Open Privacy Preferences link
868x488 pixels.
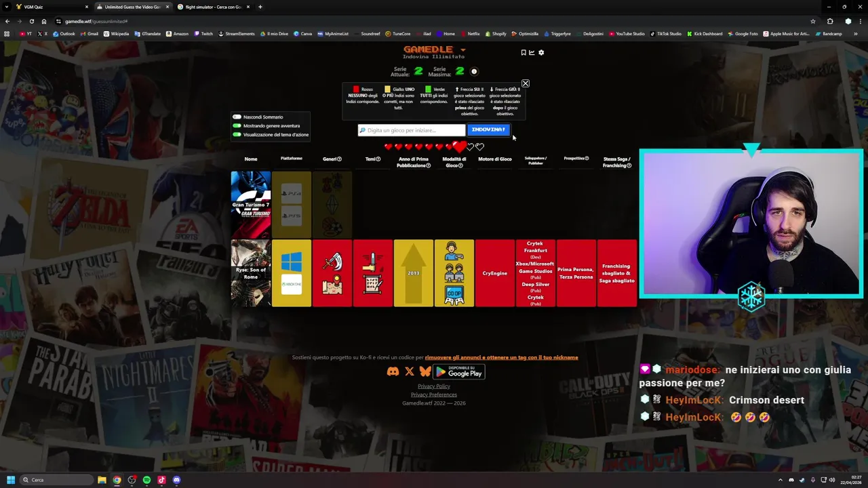pyautogui.click(x=434, y=394)
